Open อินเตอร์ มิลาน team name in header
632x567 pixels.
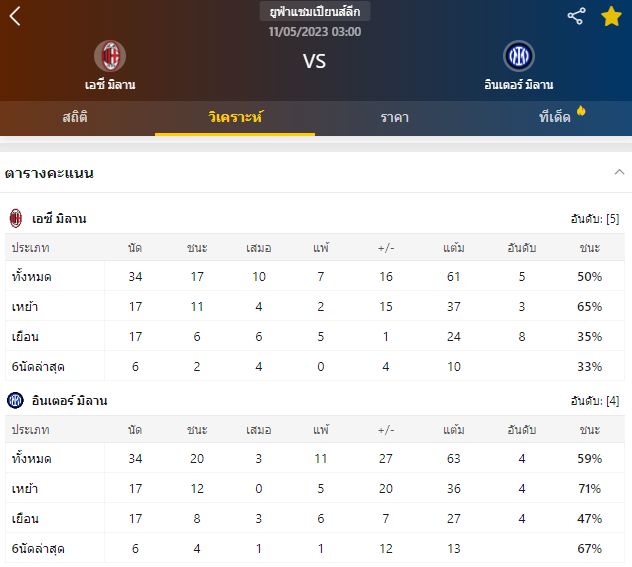coord(518,85)
